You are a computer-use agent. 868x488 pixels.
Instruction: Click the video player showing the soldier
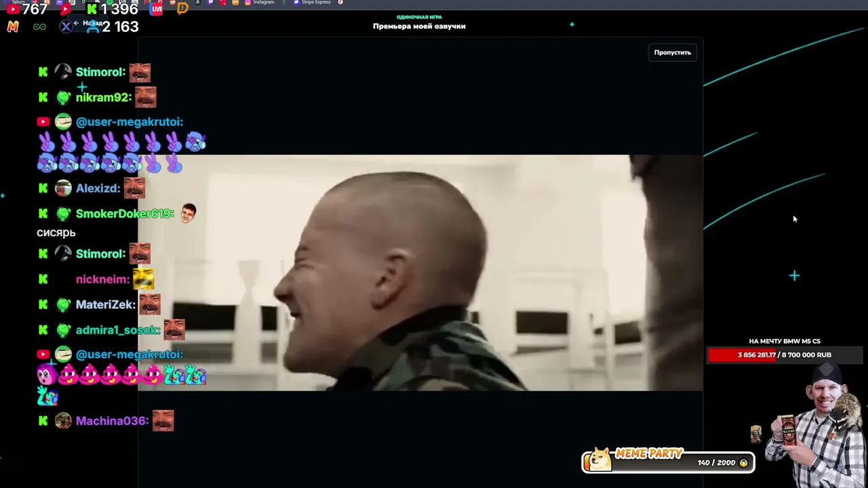pos(420,272)
